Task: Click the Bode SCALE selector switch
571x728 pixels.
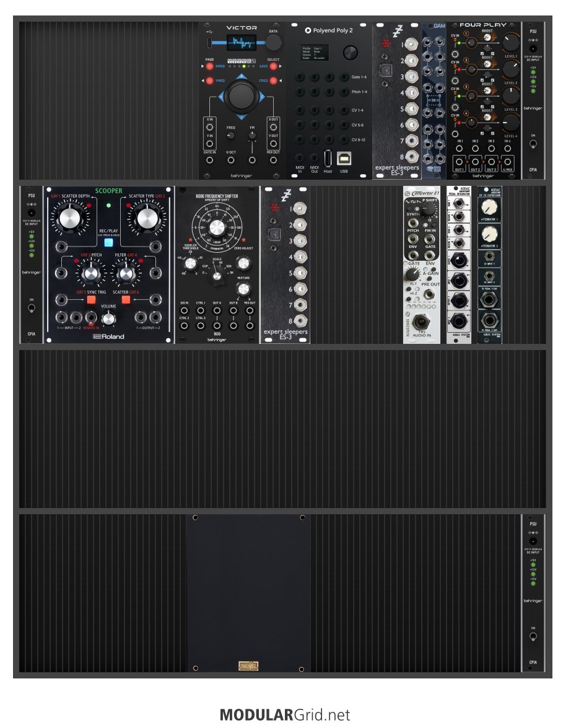Action: [x=217, y=276]
